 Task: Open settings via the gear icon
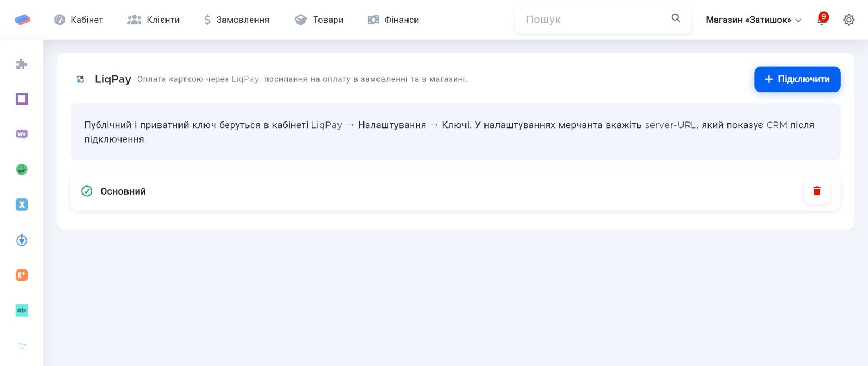pos(849,20)
